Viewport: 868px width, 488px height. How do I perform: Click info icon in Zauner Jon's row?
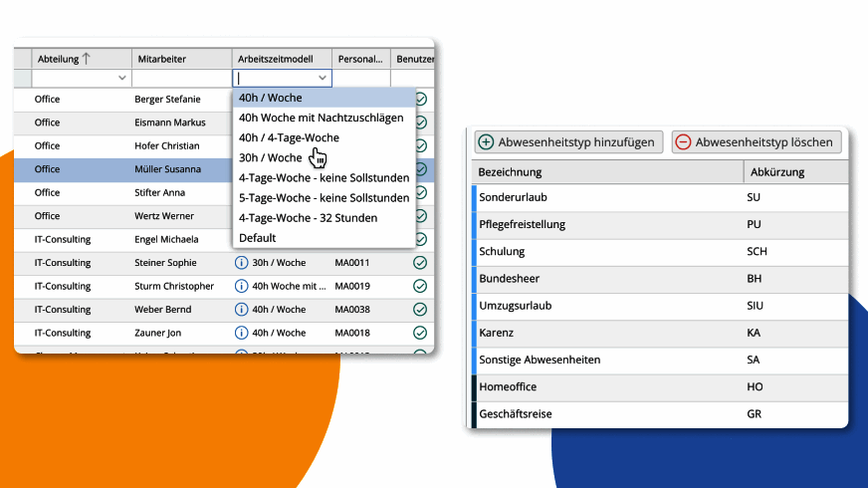click(x=241, y=333)
